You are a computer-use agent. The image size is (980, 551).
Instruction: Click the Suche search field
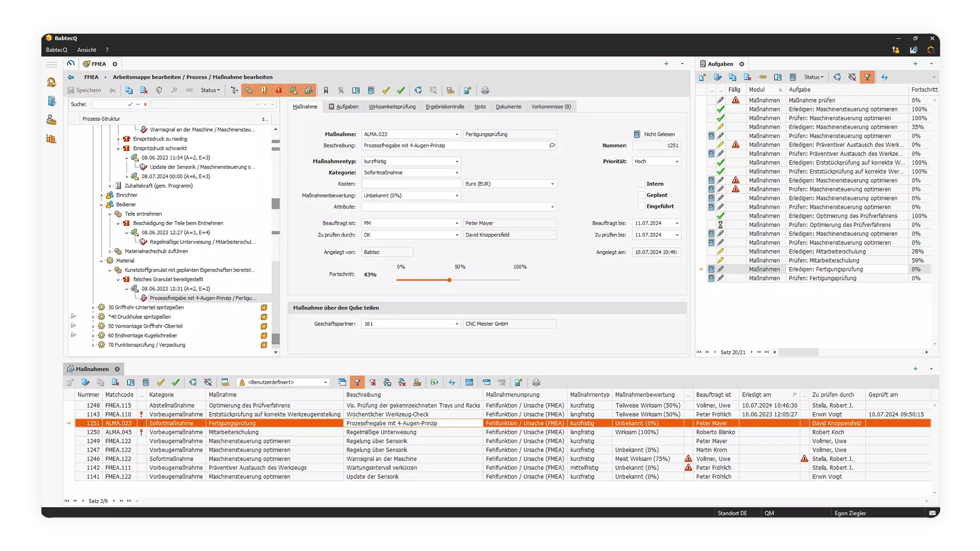click(x=110, y=104)
